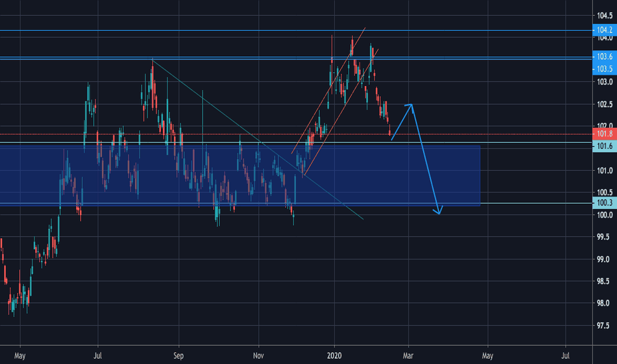The width and height of the screenshot is (617, 364).
Task: Click the Jul label after first May
Action: coord(97,356)
